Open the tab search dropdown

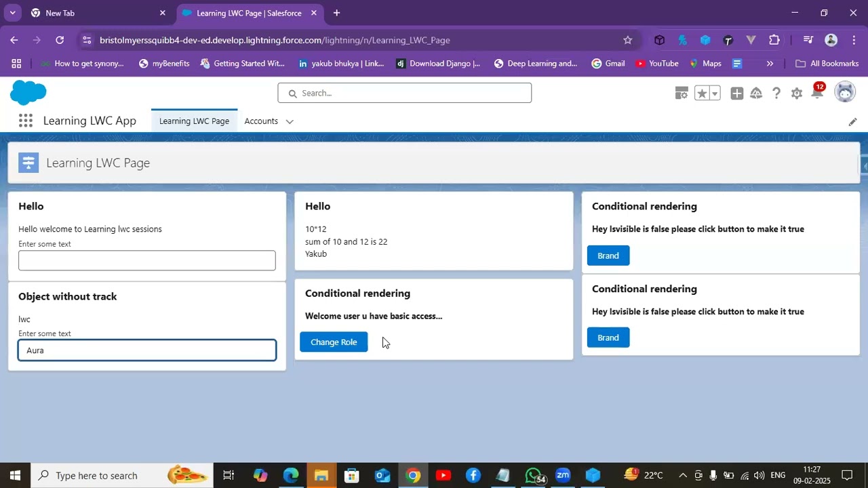click(12, 13)
